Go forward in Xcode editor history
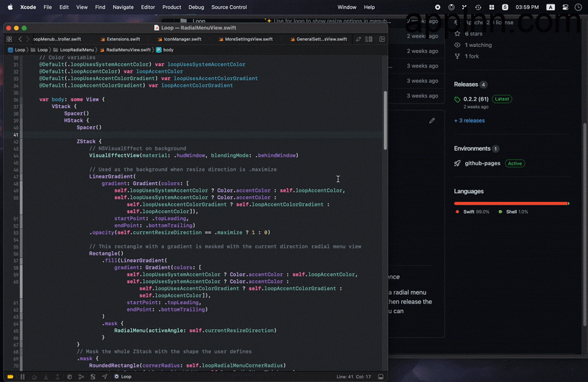Image resolution: width=588 pixels, height=382 pixels. coord(27,39)
